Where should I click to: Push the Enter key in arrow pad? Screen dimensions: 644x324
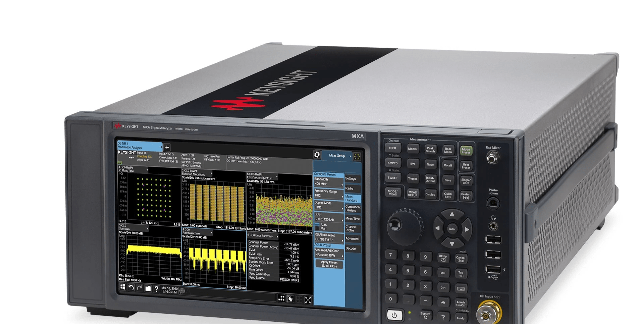pyautogui.click(x=452, y=229)
